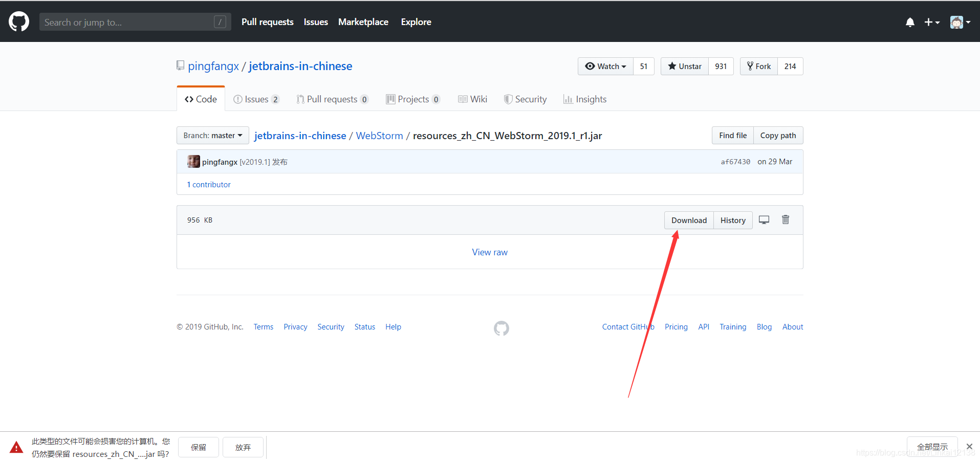Screen dimensions: 980x462
Task: View the 214 forks count
Action: [x=790, y=67]
